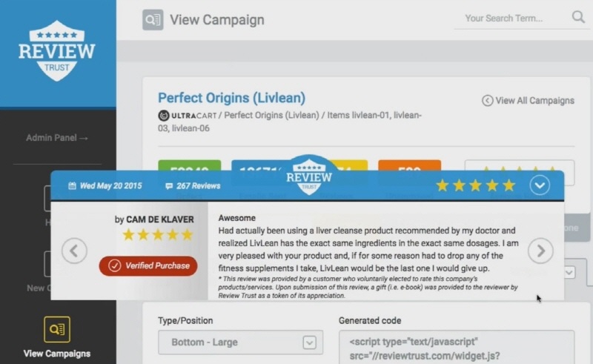
Task: Click the Review Trust badge on the widget
Action: point(309,175)
